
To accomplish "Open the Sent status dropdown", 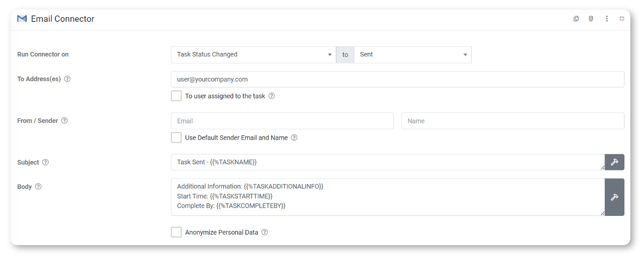I will pyautogui.click(x=413, y=55).
